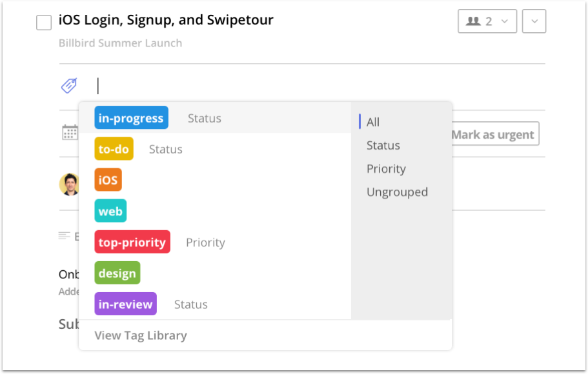Image resolution: width=588 pixels, height=374 pixels.
Task: Click the assignee avatar photo
Action: tap(69, 184)
